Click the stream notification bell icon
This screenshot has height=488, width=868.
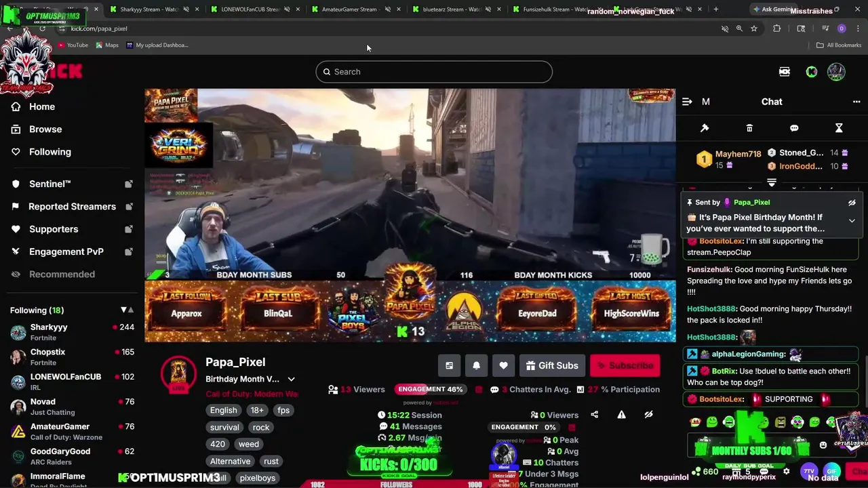[476, 365]
